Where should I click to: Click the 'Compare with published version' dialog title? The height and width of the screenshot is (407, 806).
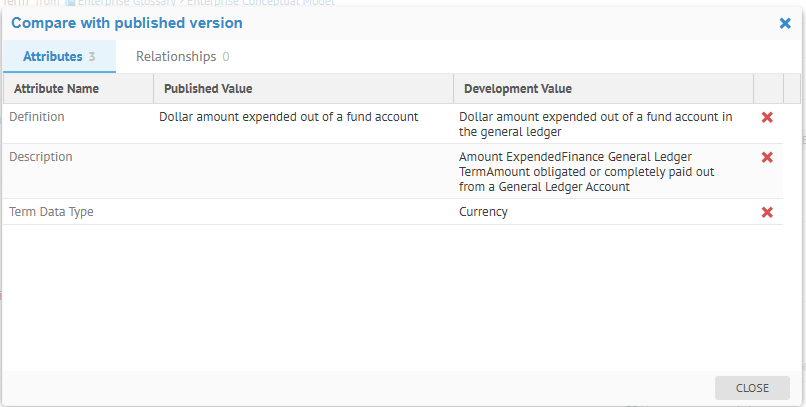(x=126, y=23)
